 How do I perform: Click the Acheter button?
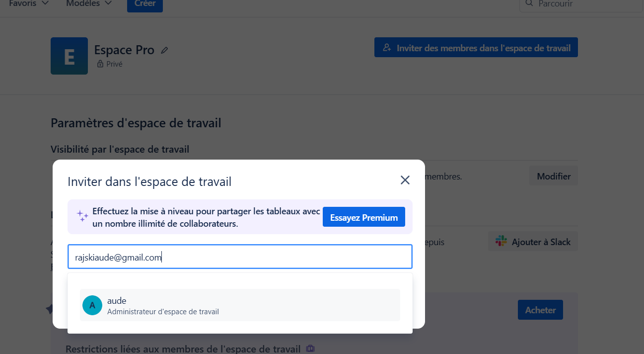pyautogui.click(x=540, y=310)
